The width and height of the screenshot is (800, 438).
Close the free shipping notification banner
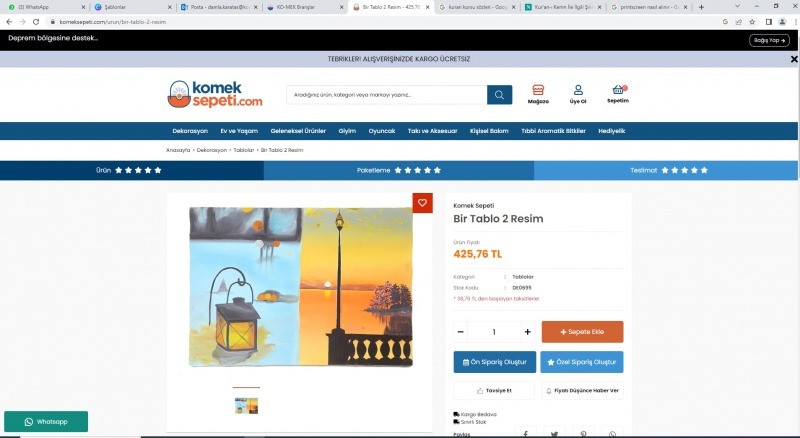(x=794, y=59)
